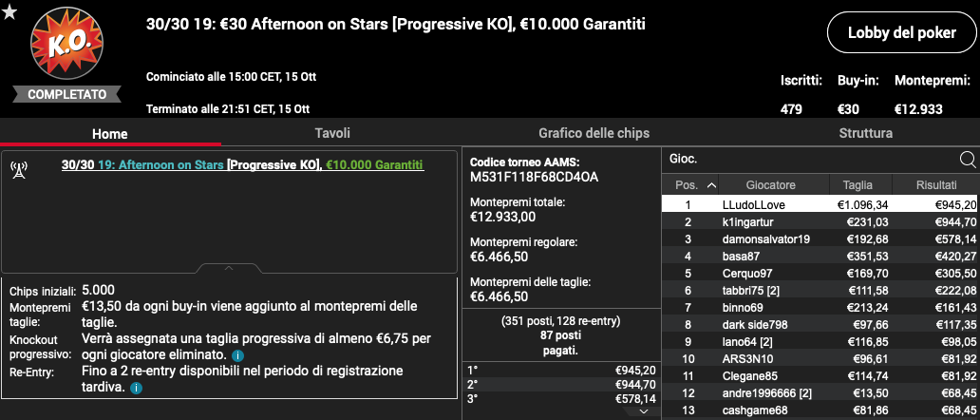The image size is (980, 420).
Task: Select player k1ingartur row
Action: point(820,221)
